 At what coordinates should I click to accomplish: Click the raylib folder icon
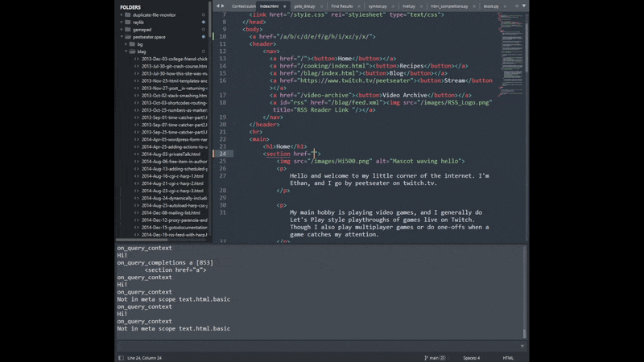128,23
